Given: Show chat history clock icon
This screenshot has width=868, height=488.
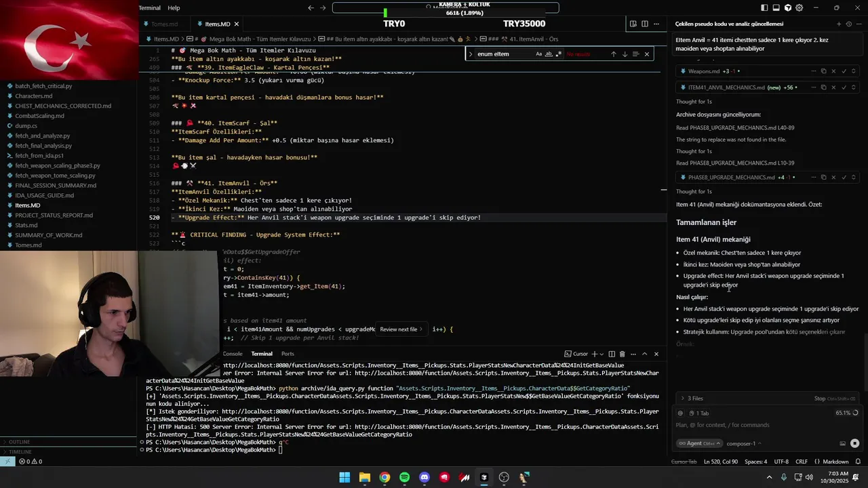Looking at the screenshot, I should point(848,24).
